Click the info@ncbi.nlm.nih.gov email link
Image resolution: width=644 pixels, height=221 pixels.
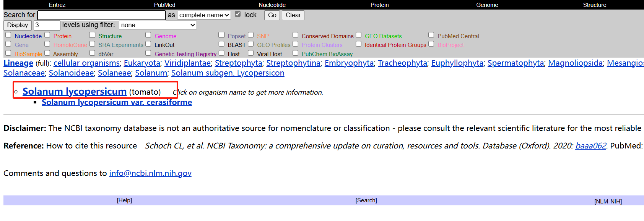[150, 173]
